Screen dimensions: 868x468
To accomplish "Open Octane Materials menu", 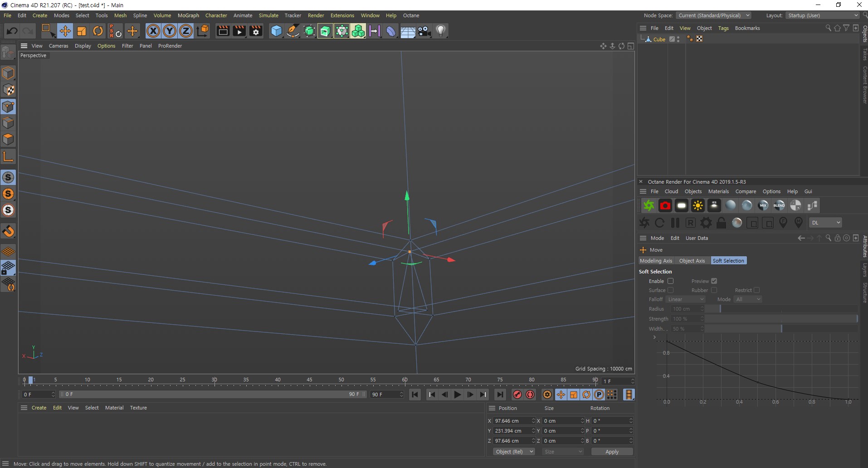I will pos(718,191).
